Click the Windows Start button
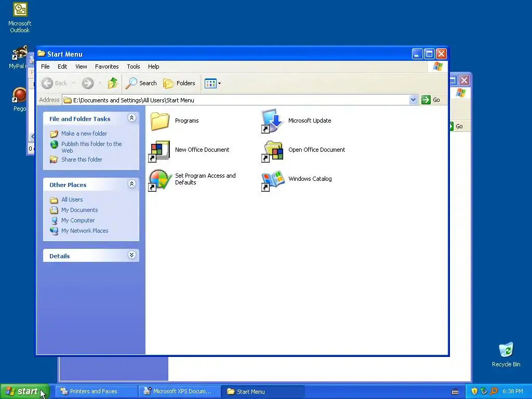This screenshot has width=532, height=399. [x=24, y=392]
